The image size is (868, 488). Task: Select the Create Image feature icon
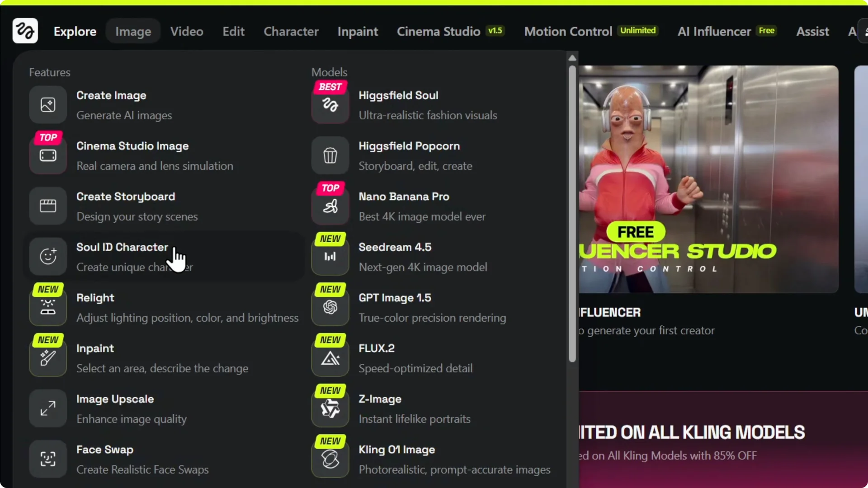[47, 104]
